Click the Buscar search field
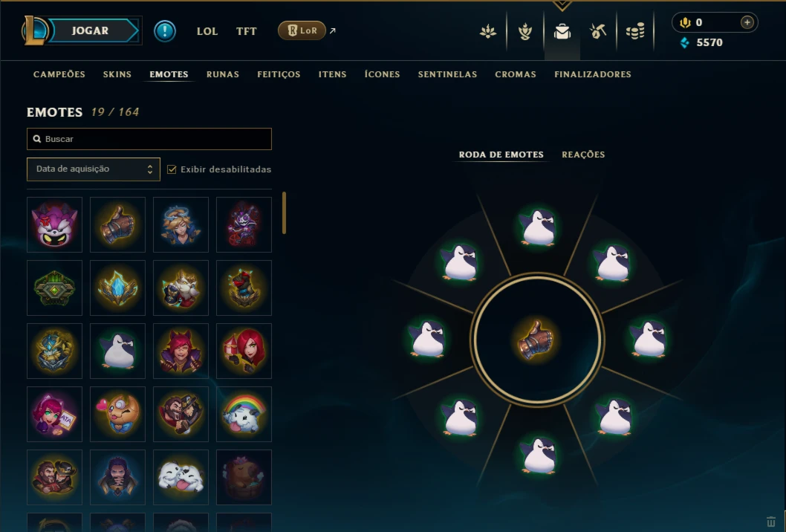 pyautogui.click(x=149, y=139)
